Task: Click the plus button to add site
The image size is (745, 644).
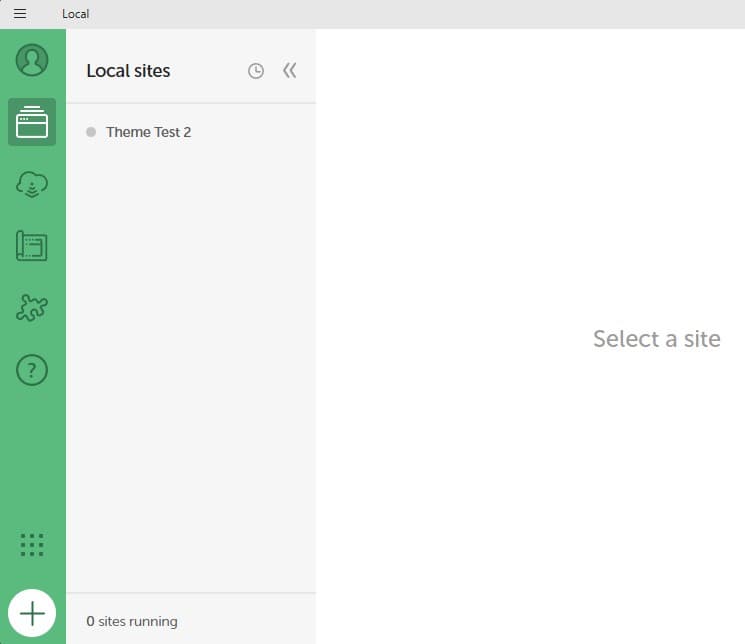Action: (x=32, y=613)
